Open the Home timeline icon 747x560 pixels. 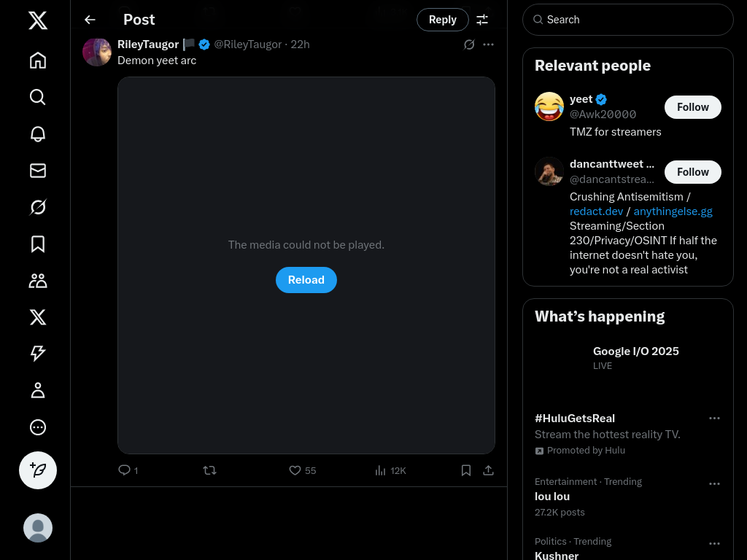tap(38, 61)
